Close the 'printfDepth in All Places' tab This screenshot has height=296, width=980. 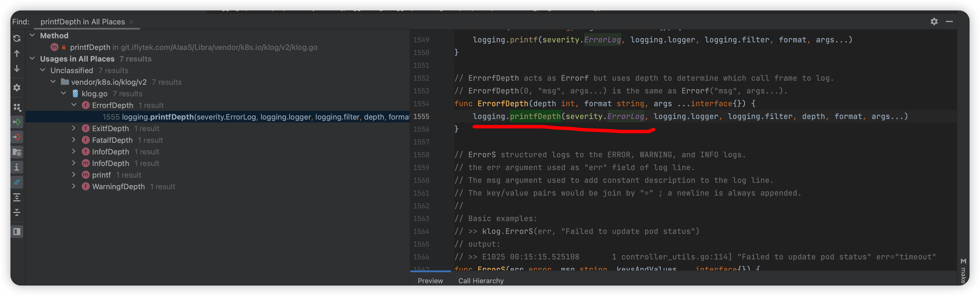pos(132,22)
